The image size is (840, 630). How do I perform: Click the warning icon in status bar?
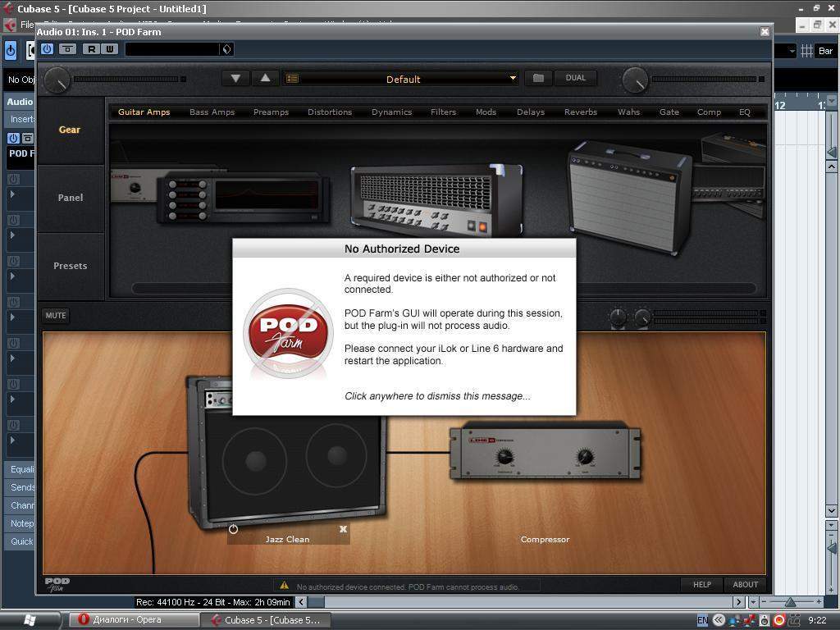[284, 586]
